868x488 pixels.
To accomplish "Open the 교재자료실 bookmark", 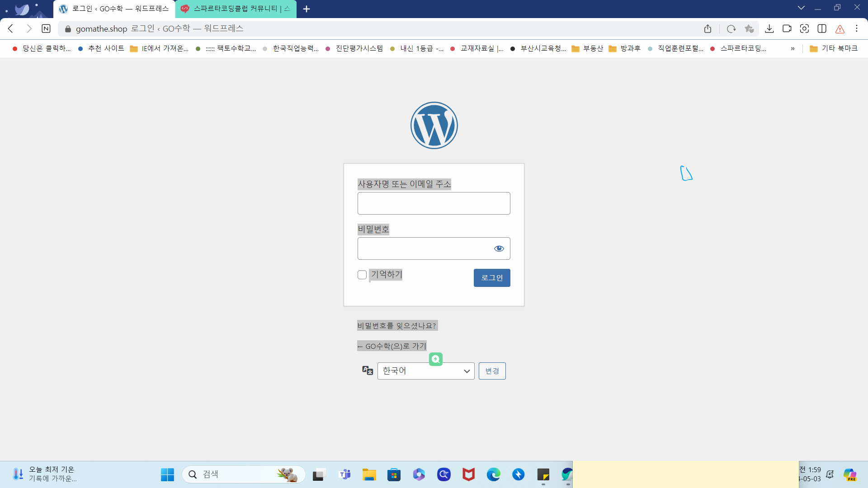I will [x=477, y=49].
